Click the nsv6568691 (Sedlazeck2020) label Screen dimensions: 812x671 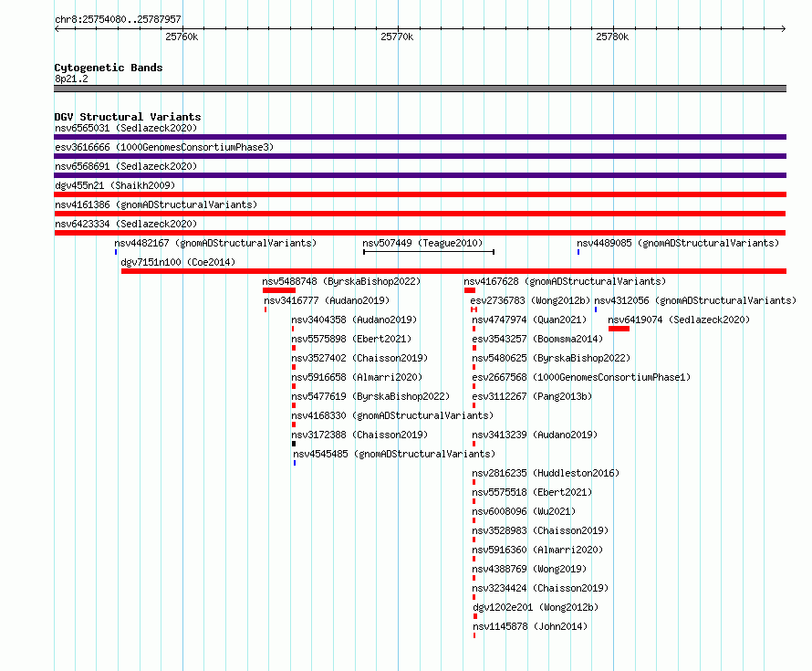(126, 166)
